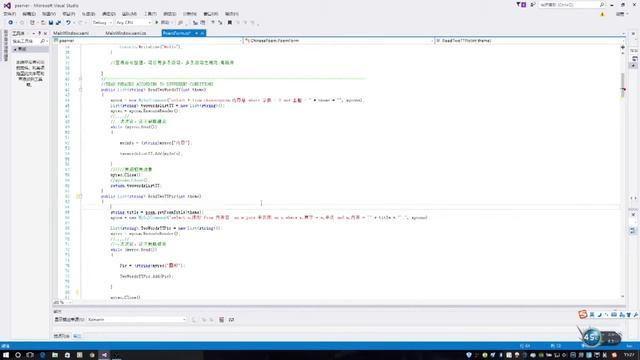This screenshot has width=640, height=360.
Task: Close the PoemForm.cs tab
Action: [202, 33]
